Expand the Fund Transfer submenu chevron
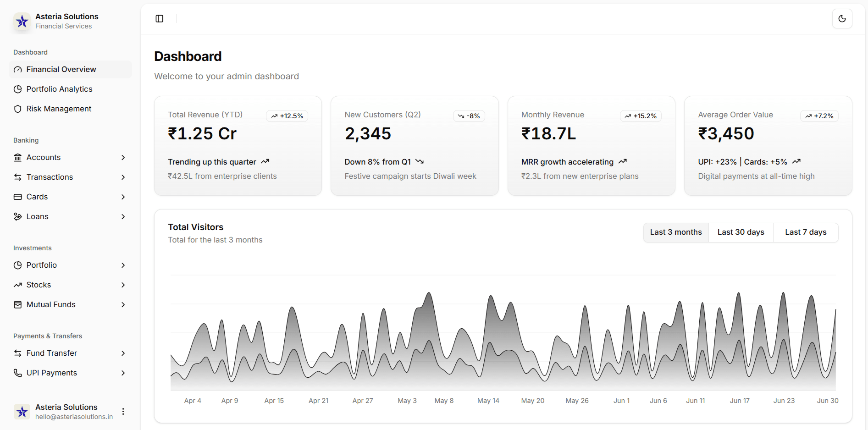 [123, 353]
